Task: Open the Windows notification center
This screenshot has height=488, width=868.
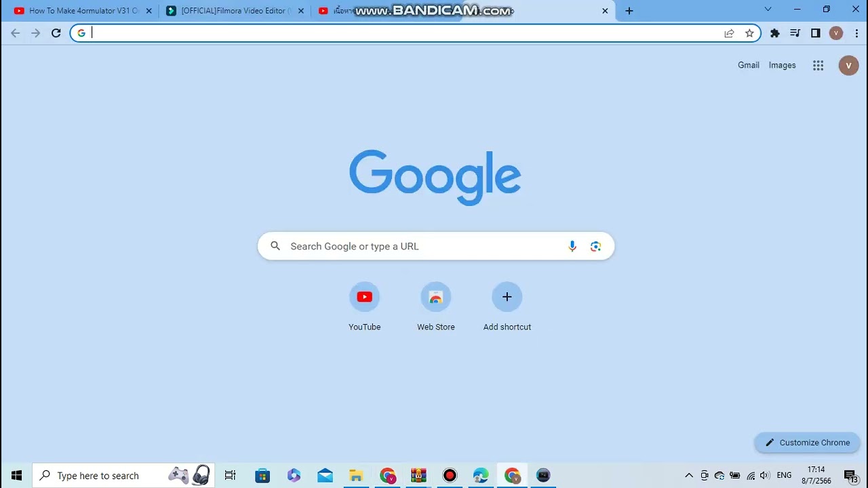Action: pos(850,475)
